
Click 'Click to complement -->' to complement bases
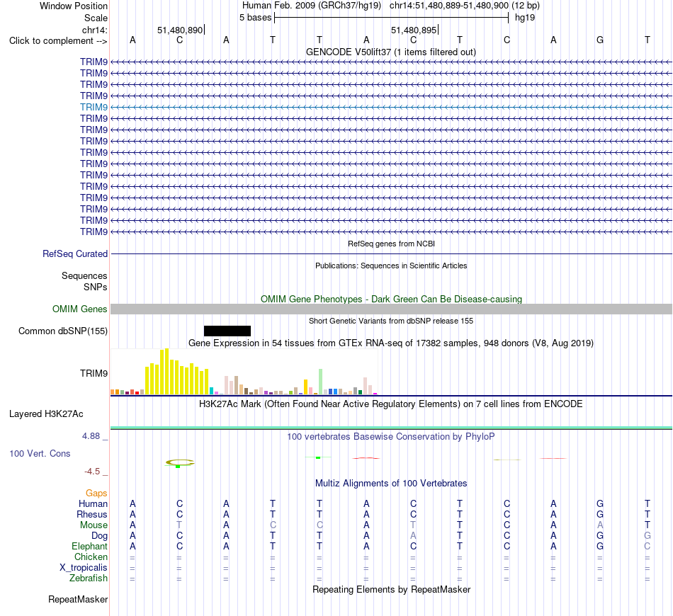[58, 41]
